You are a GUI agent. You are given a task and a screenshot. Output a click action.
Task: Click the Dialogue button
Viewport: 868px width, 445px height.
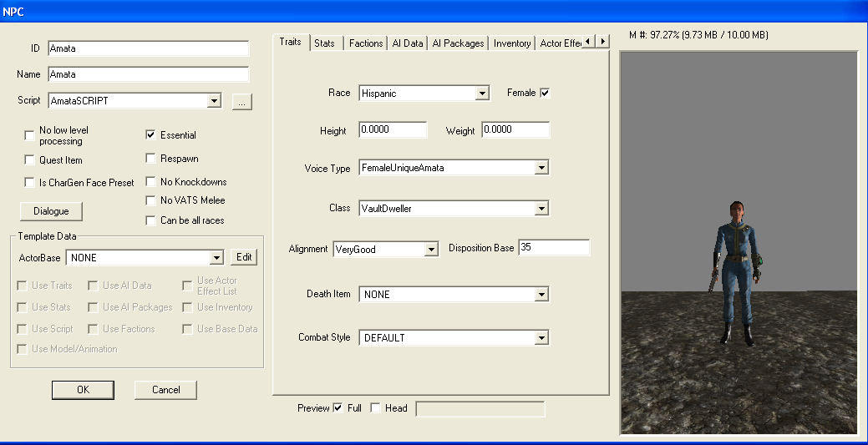(51, 211)
